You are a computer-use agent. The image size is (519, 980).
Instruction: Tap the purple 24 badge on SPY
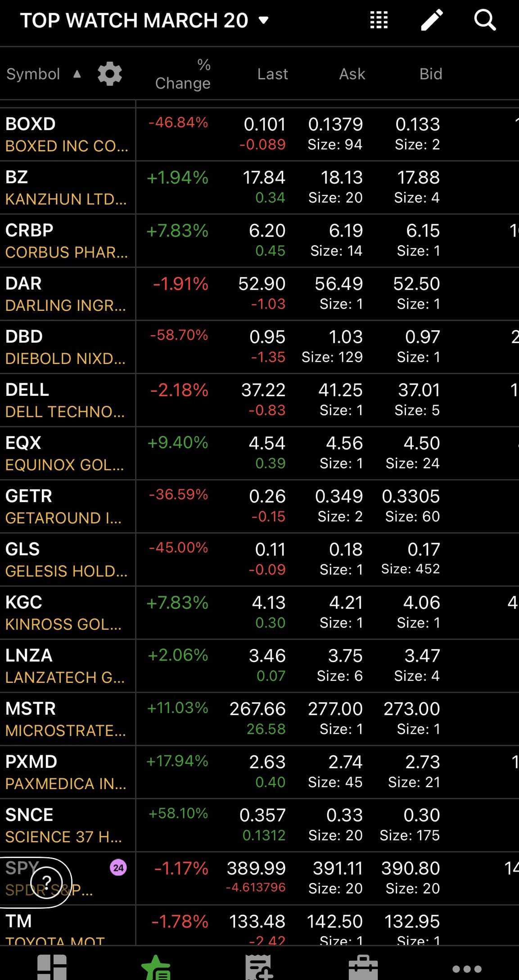coord(118,868)
